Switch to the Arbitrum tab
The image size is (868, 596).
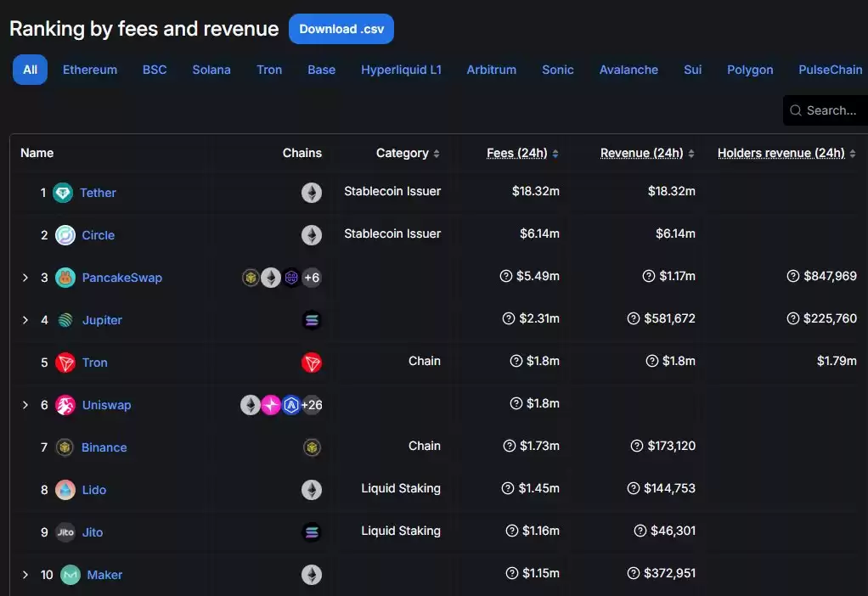coord(492,70)
